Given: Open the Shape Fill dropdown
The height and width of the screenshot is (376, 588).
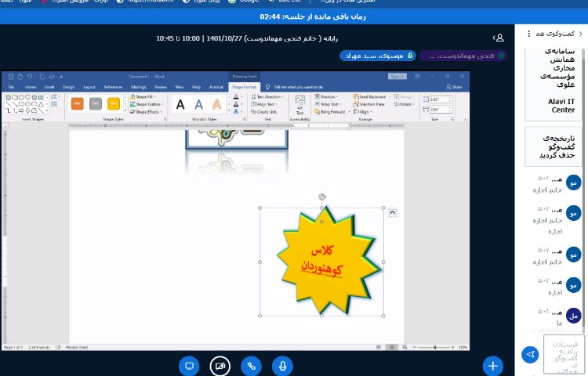Looking at the screenshot, I should 143,96.
